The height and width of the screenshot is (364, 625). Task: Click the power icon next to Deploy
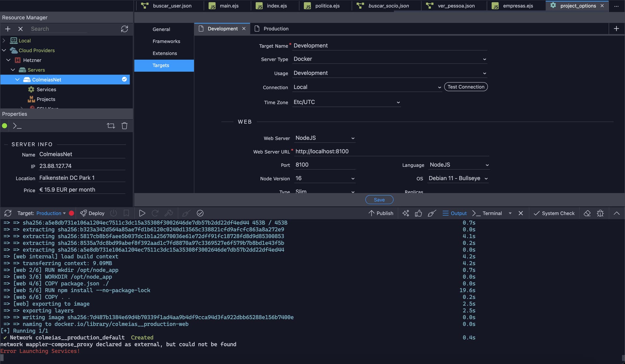pyautogui.click(x=113, y=213)
